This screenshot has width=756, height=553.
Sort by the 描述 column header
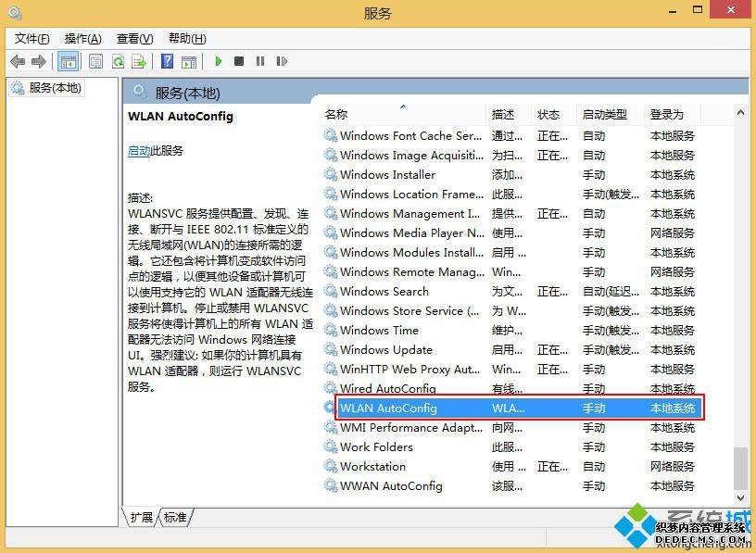(509, 115)
